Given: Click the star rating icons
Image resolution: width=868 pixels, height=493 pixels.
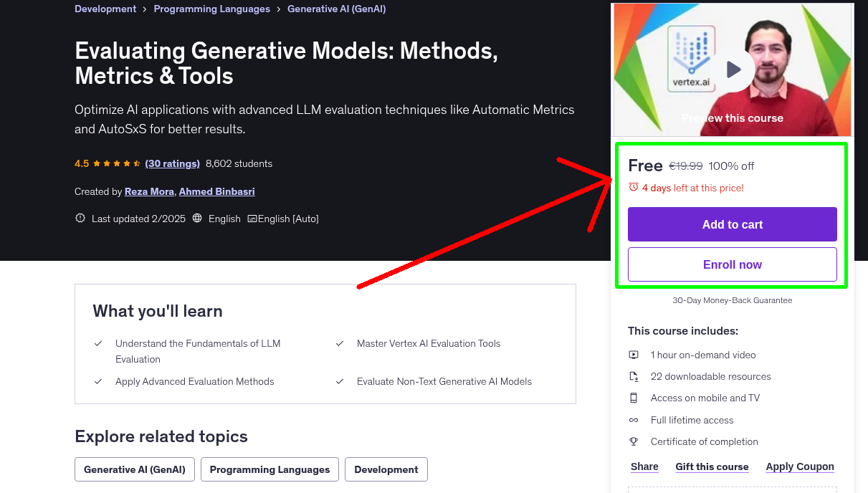Looking at the screenshot, I should coord(117,163).
